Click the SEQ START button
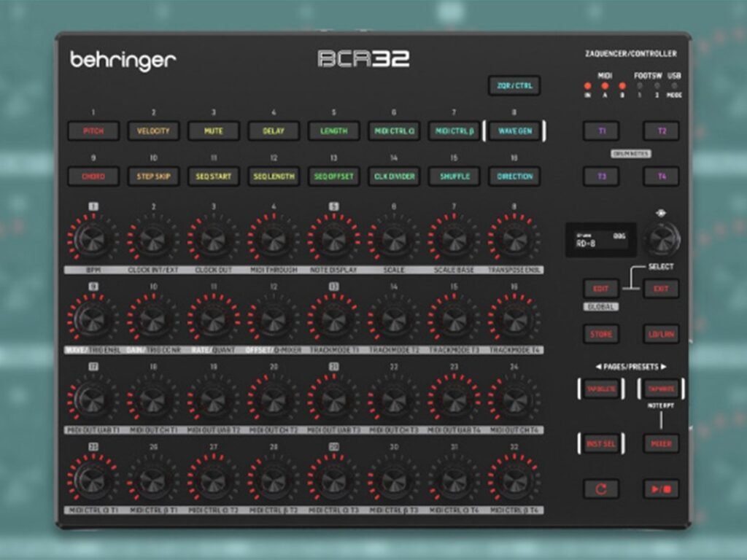 click(214, 176)
